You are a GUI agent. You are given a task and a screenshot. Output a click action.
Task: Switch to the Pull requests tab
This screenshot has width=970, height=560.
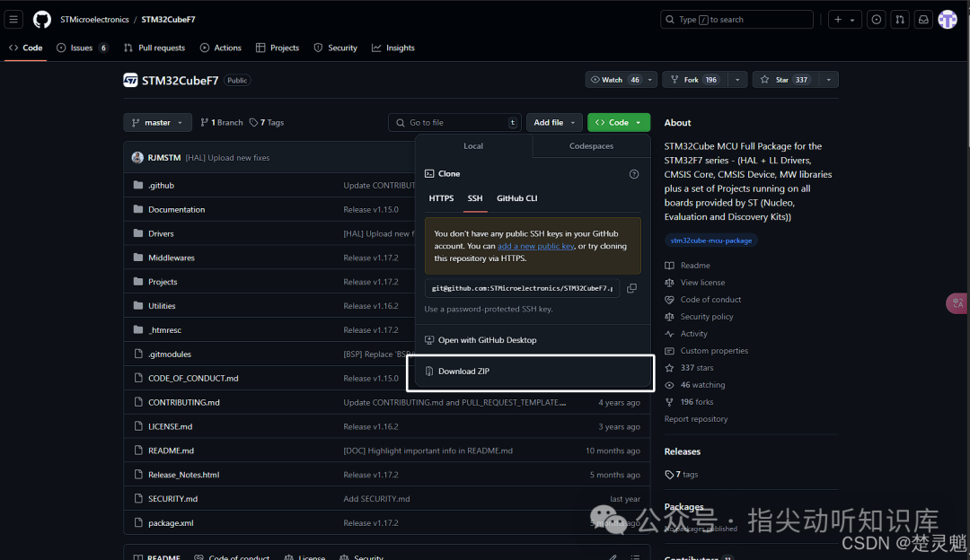coord(154,48)
